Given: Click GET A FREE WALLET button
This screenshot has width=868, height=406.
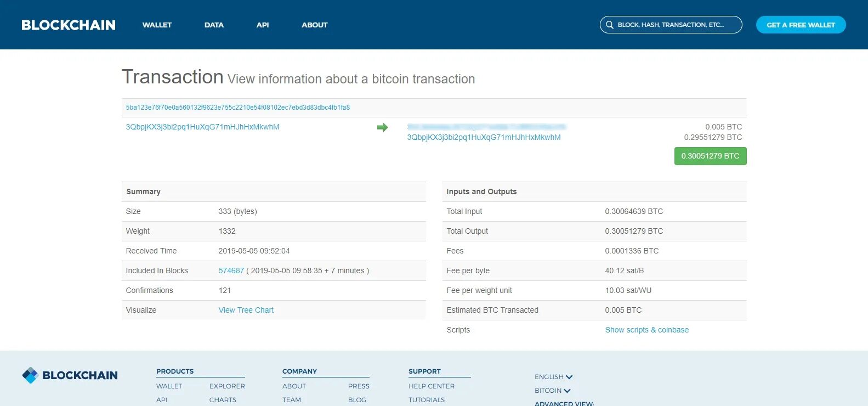Looking at the screenshot, I should pos(801,25).
